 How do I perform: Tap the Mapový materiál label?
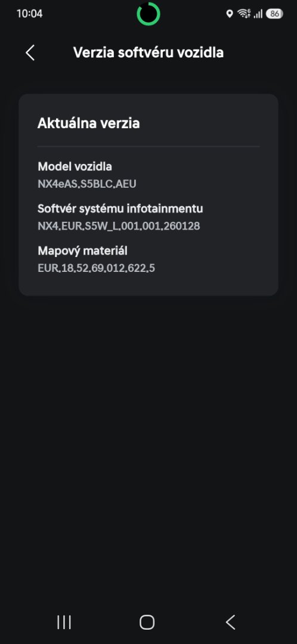pos(82,250)
